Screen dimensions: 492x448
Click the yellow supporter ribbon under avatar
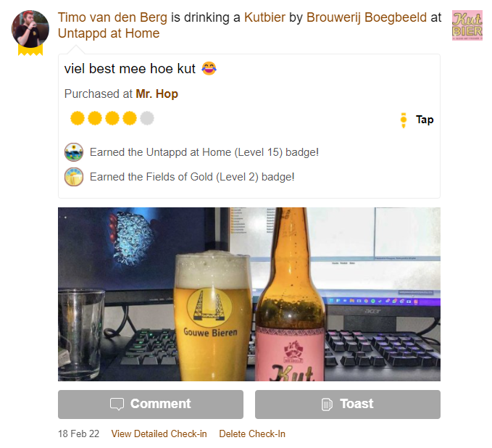tap(30, 50)
